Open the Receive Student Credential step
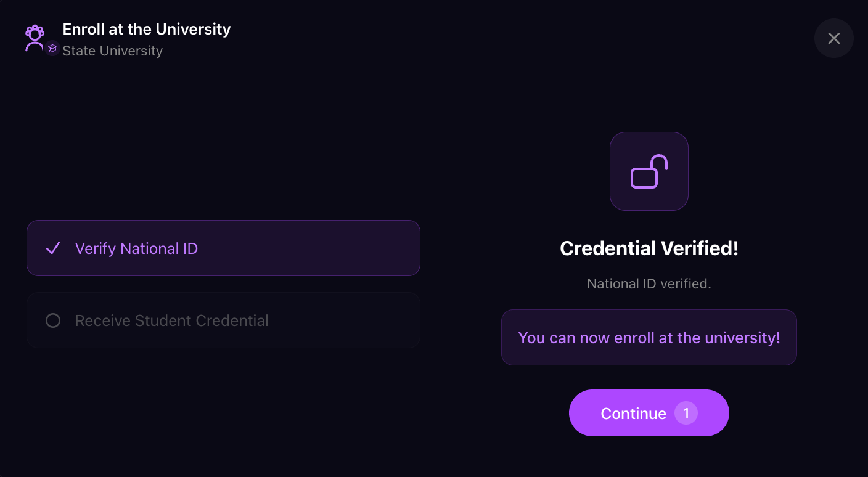Image resolution: width=868 pixels, height=477 pixels. coord(223,320)
